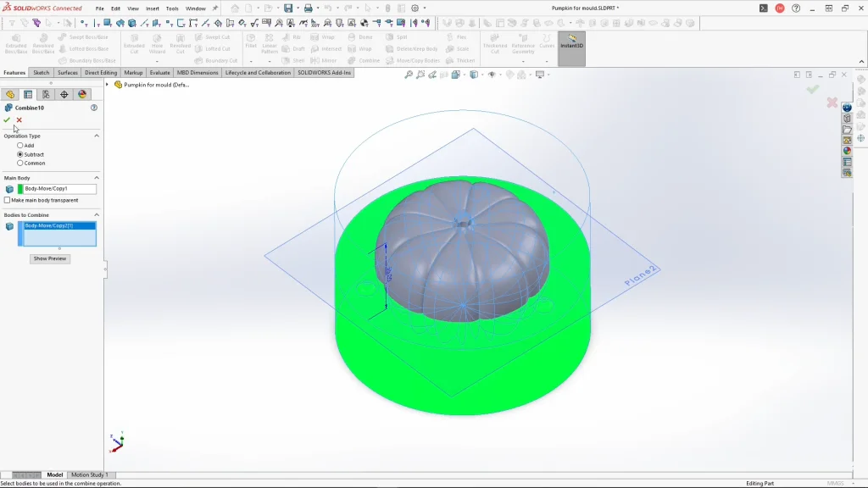Viewport: 868px width, 488px height.
Task: Open the DisplayManager tab icon
Action: click(x=82, y=95)
